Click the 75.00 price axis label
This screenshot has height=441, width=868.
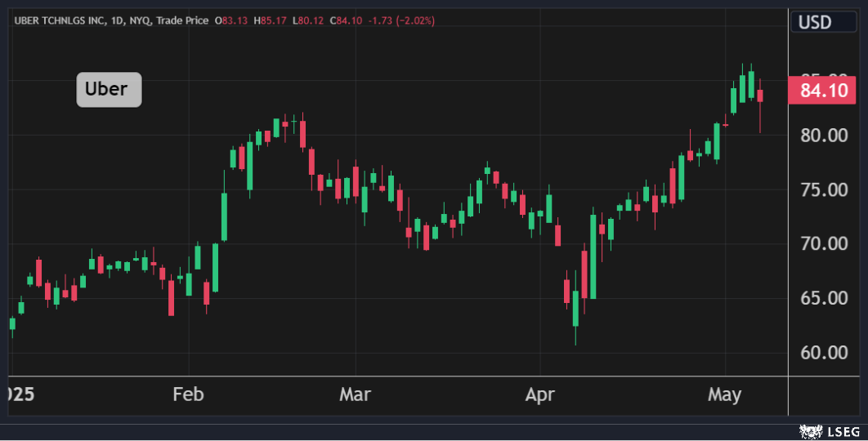click(x=823, y=189)
